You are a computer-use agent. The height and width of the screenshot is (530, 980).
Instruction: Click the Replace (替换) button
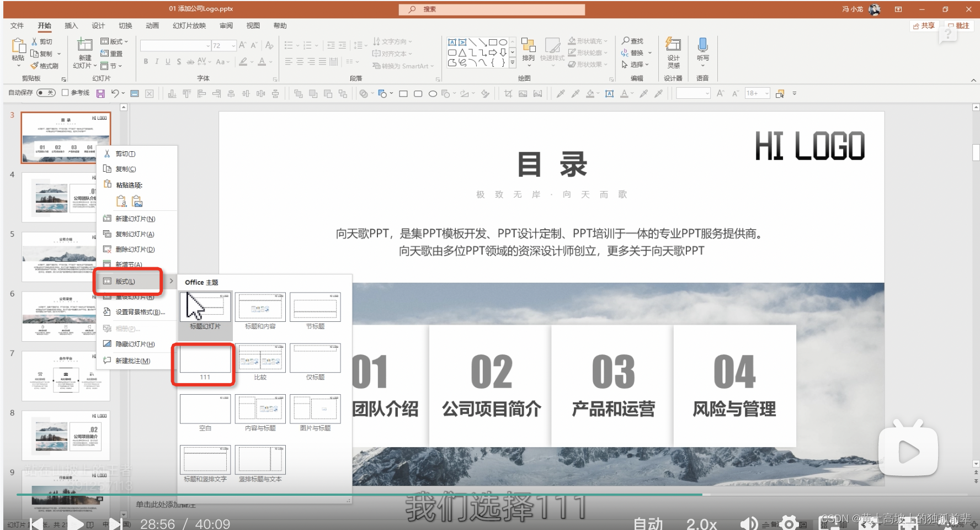click(636, 52)
